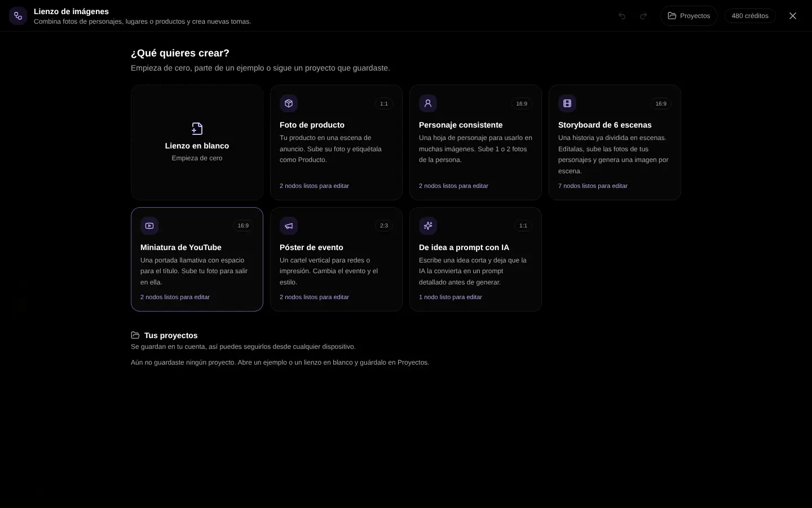Open the Foto de producto template title
Viewport: 812px width, 508px height.
pyautogui.click(x=312, y=125)
